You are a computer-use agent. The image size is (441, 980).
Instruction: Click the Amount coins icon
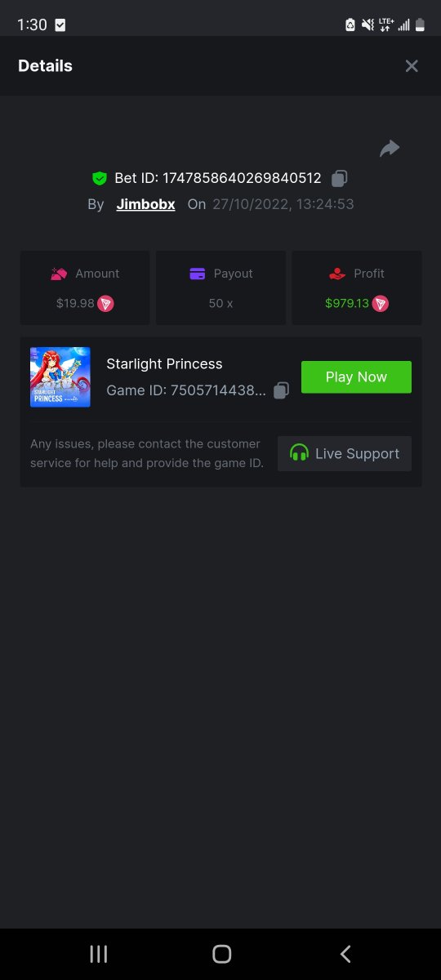click(59, 274)
